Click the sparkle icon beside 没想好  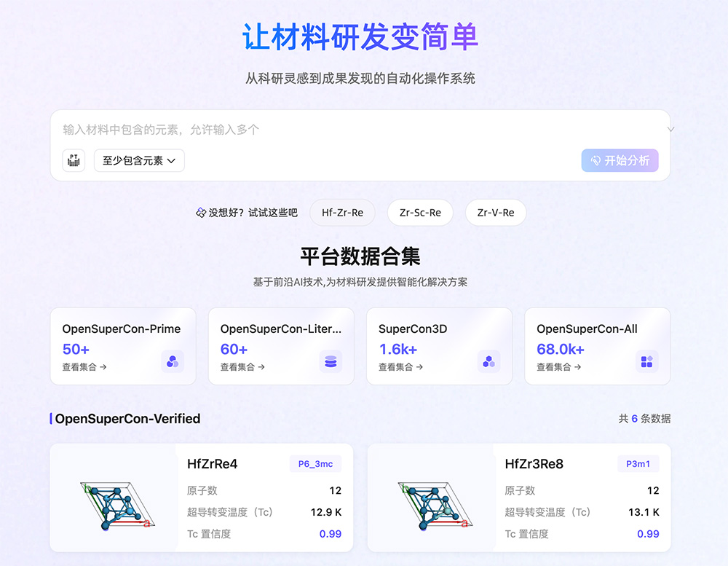click(201, 213)
